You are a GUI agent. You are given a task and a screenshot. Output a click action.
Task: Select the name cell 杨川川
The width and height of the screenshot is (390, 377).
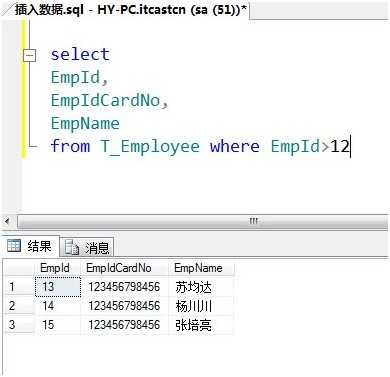pos(201,306)
